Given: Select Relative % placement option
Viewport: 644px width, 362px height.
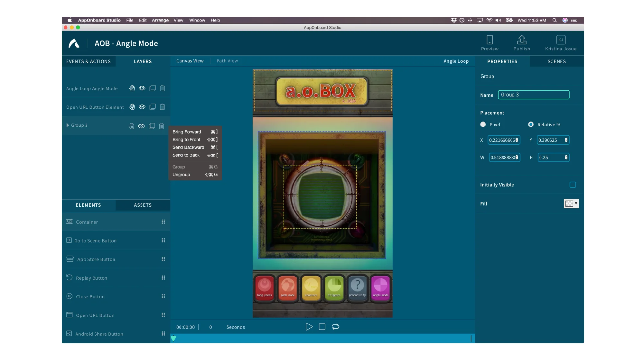Looking at the screenshot, I should point(531,124).
